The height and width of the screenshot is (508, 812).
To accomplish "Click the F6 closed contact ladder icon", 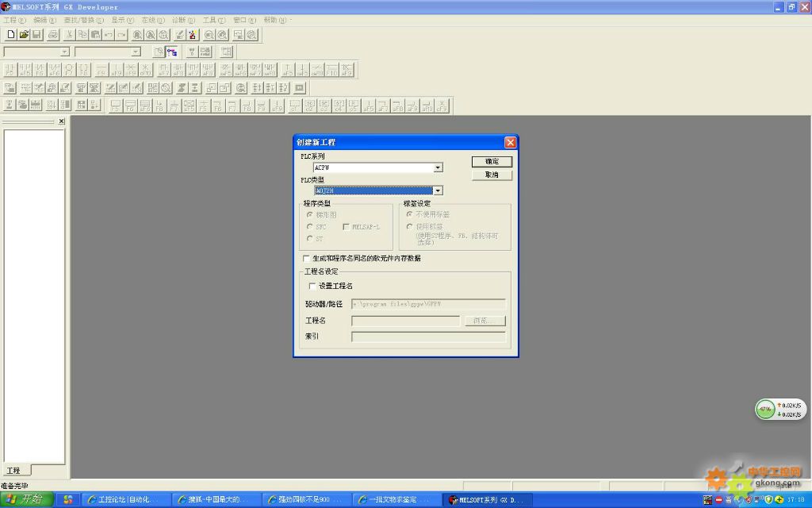I will click(40, 70).
